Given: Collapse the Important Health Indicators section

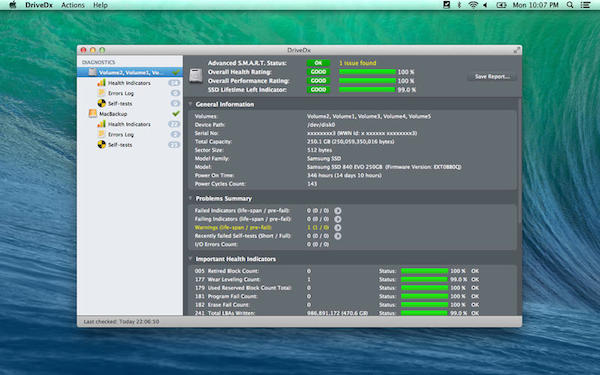Looking at the screenshot, I should tap(191, 259).
